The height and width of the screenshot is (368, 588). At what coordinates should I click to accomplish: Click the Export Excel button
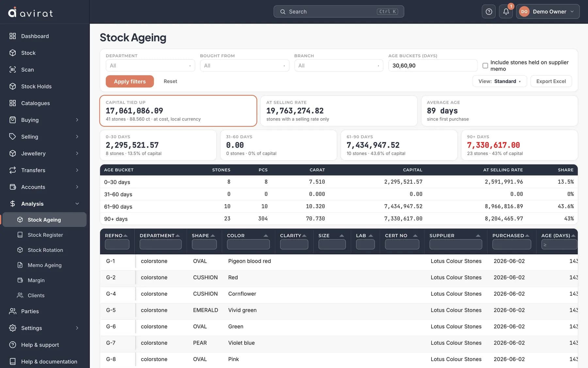coord(551,81)
